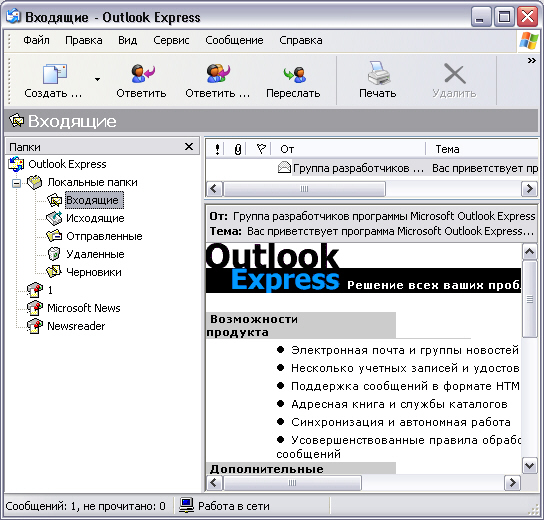The width and height of the screenshot is (544, 520).
Task: Click the Outlook Express title bar icon
Action: click(x=14, y=16)
